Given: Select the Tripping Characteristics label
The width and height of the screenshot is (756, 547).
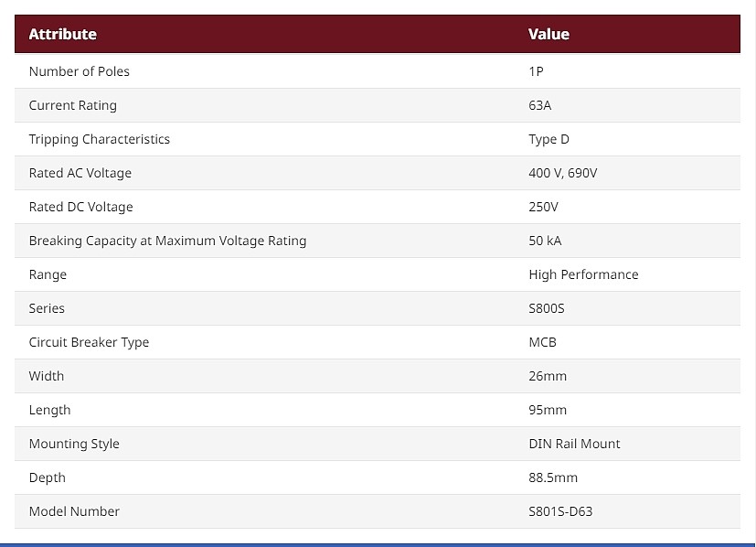Looking at the screenshot, I should click(x=100, y=139).
